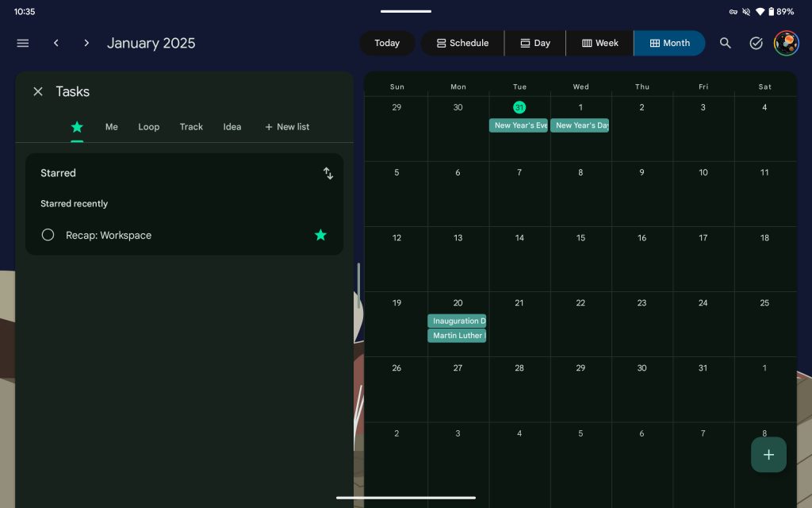The height and width of the screenshot is (508, 812).
Task: Open the account profile avatar
Action: [x=786, y=43]
